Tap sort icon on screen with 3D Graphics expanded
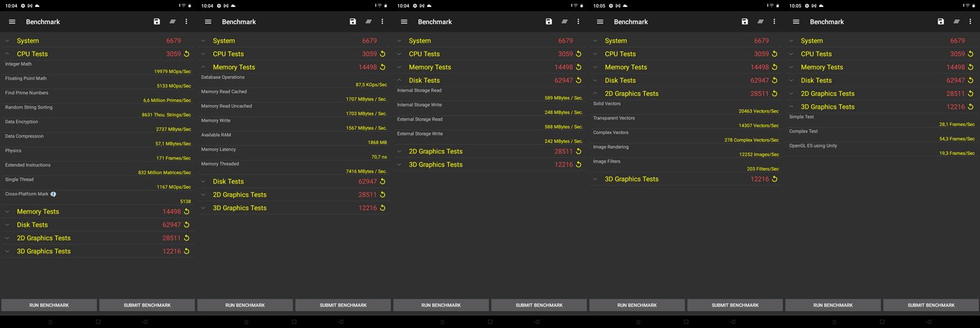 (x=956, y=22)
